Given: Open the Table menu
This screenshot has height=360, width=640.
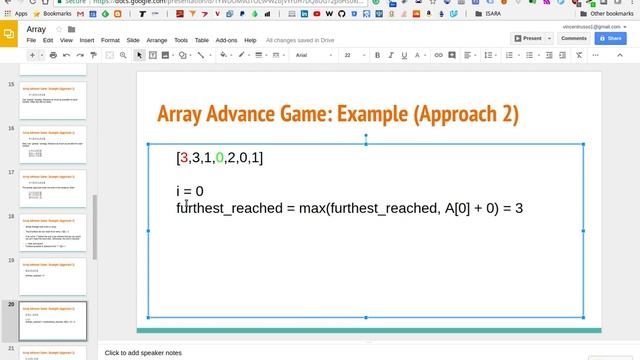Looking at the screenshot, I should (202, 40).
